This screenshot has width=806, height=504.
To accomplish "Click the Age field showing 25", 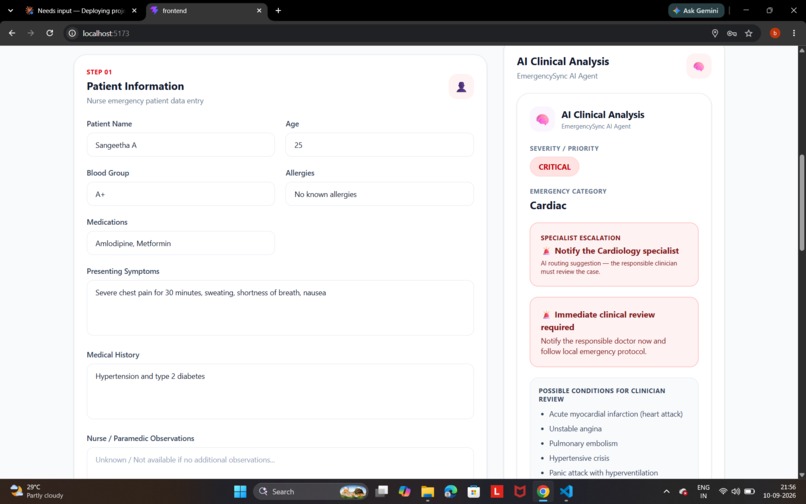I will click(379, 145).
